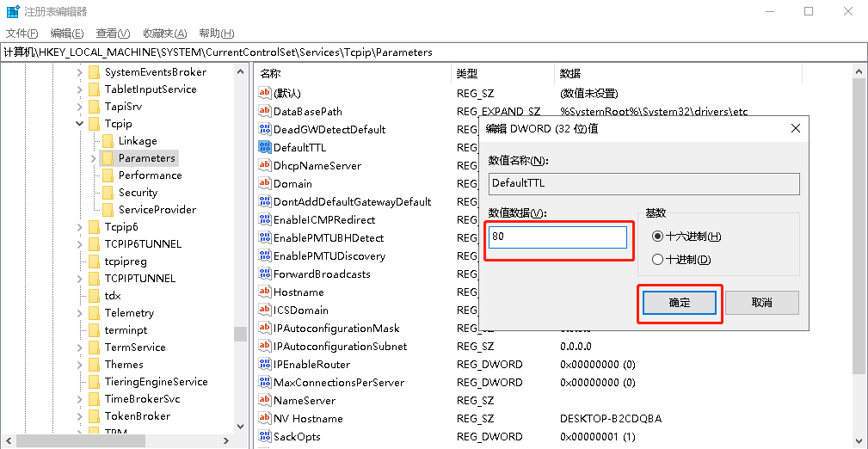Expand the Tcpip6 tree node
Screen dimensions: 868x449
point(80,227)
